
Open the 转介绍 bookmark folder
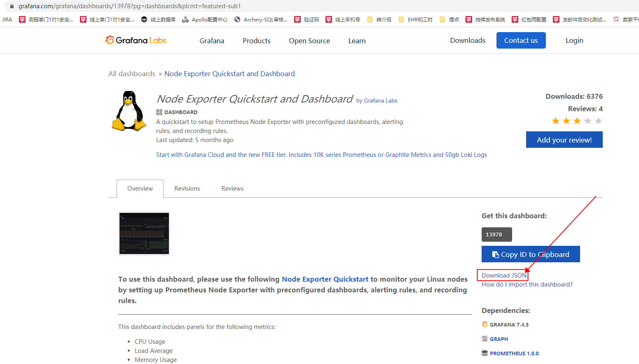379,19
